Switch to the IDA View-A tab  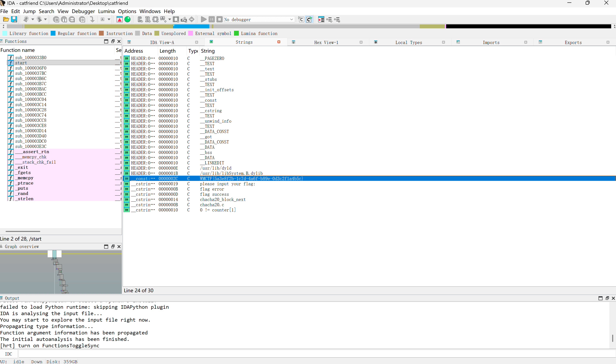162,42
